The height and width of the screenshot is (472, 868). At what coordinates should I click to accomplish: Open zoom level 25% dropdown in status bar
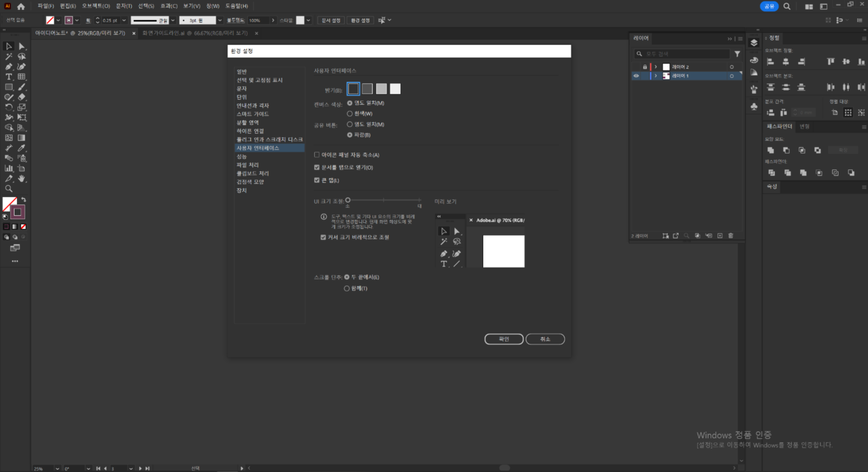point(57,468)
